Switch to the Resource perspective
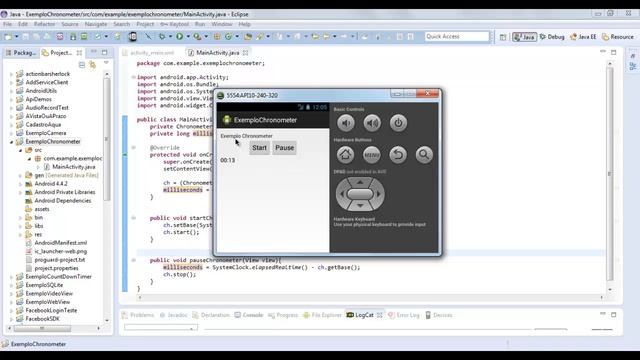The height and width of the screenshot is (360, 640). coord(618,37)
